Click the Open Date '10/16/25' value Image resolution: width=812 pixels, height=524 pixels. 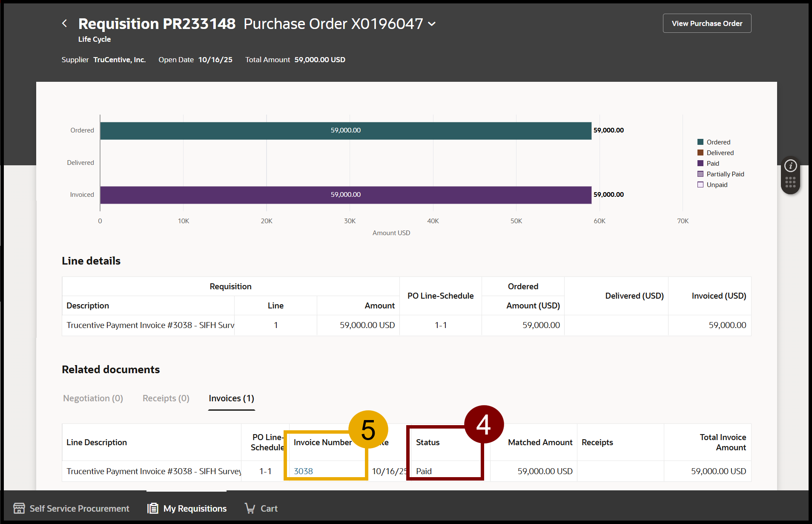coord(215,60)
